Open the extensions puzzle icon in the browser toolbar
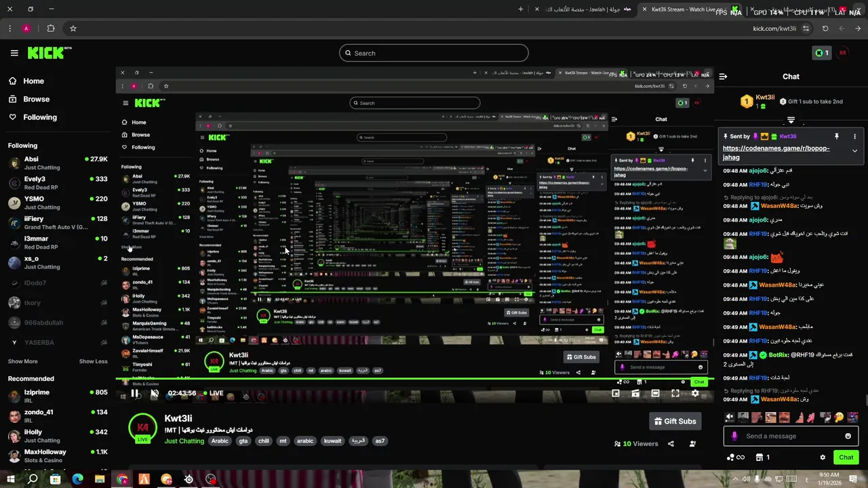Screen dimensions: 868x488 [x=51, y=28]
